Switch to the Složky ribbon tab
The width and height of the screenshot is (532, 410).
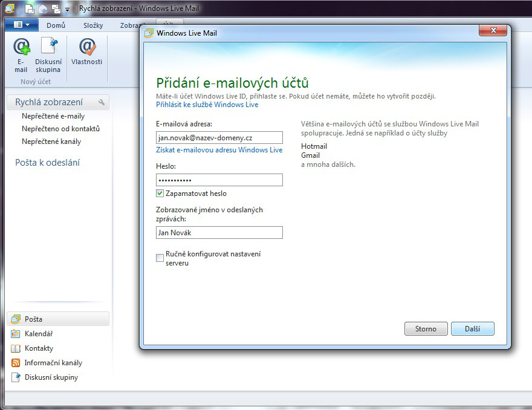(93, 25)
